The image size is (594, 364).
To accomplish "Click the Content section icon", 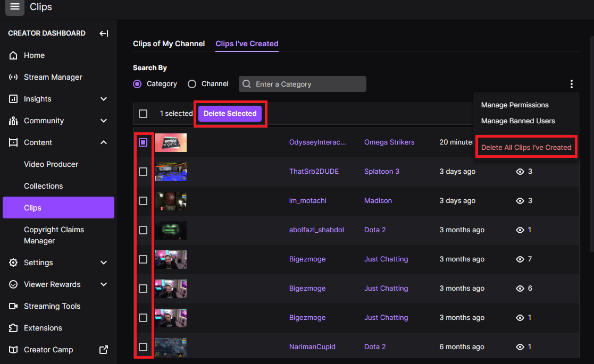I will tap(13, 142).
